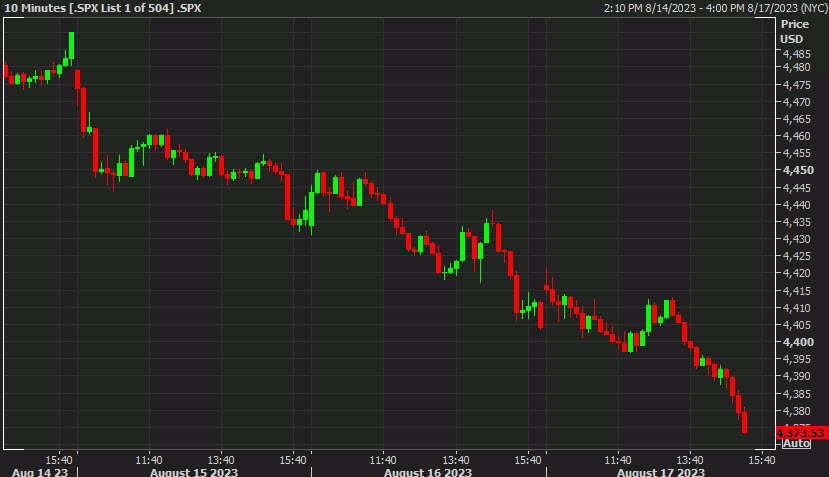Select the 'August 15 2023' date label
This screenshot has width=829, height=477.
tap(192, 472)
